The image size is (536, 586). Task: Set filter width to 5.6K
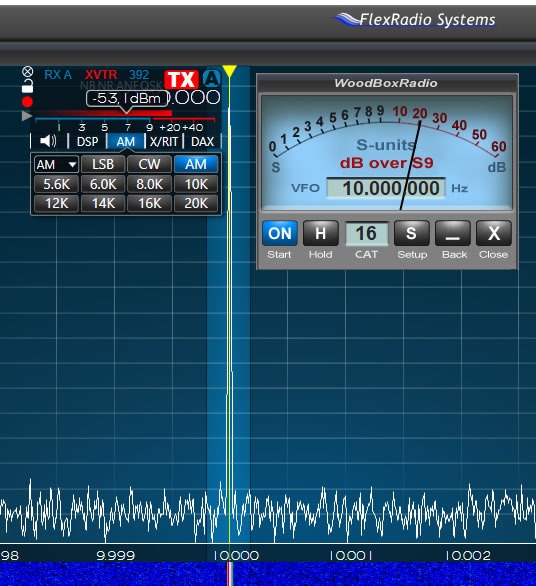pyautogui.click(x=56, y=184)
